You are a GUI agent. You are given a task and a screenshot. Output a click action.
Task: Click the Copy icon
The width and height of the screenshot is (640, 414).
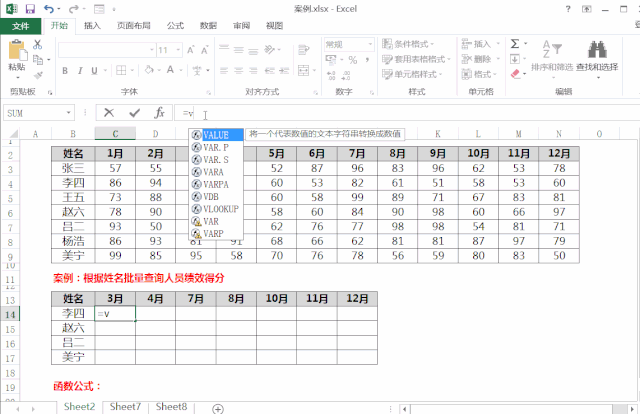(x=38, y=60)
